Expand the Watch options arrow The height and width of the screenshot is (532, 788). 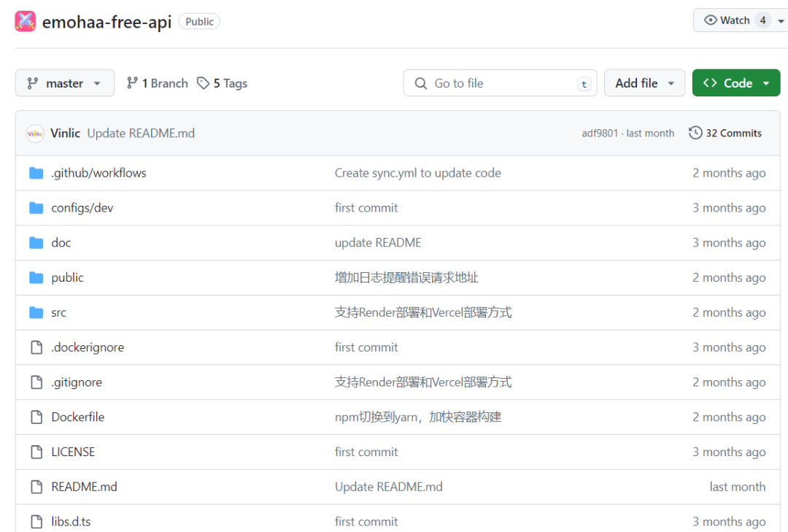coord(781,20)
